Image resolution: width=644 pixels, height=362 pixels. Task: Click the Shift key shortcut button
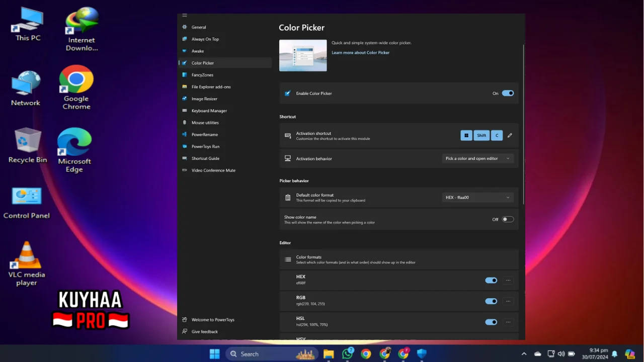coord(481,135)
